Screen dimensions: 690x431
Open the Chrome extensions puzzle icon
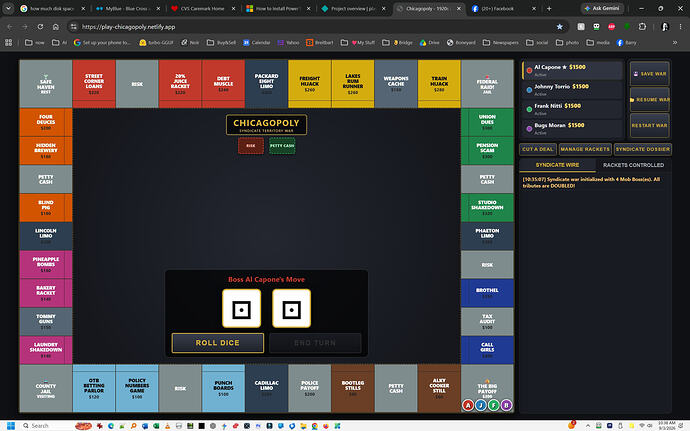642,27
